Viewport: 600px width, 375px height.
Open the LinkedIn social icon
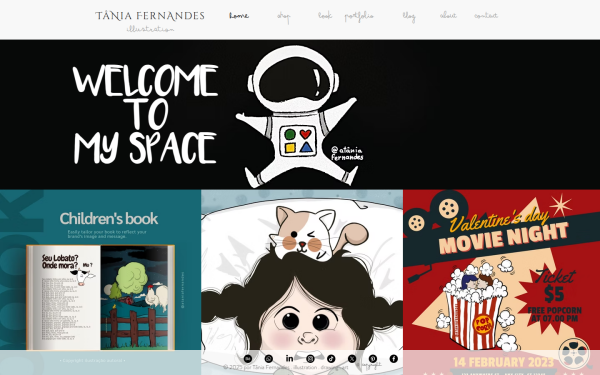(290, 359)
